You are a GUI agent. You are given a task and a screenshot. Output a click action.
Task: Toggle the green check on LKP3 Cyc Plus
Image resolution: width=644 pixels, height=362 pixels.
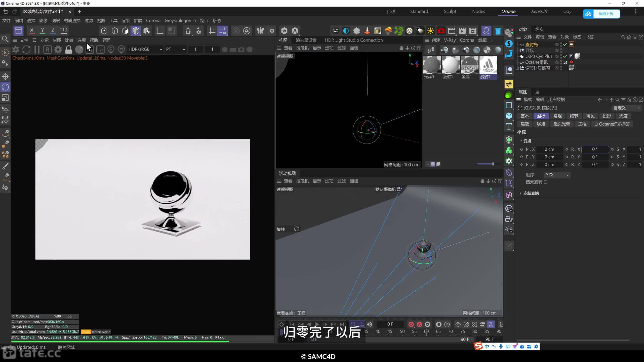click(x=565, y=56)
